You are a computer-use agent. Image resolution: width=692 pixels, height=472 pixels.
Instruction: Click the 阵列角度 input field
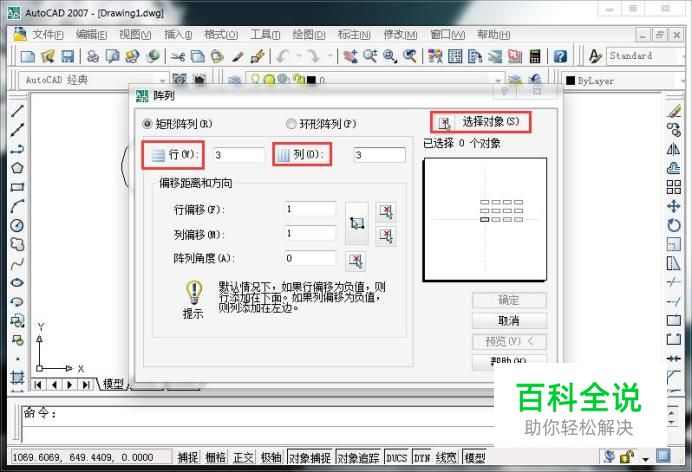point(310,258)
